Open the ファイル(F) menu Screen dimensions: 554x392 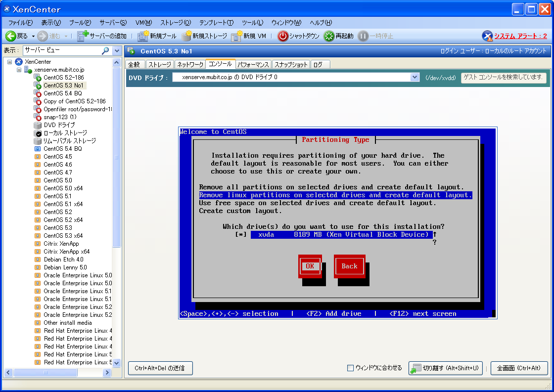tap(20, 23)
